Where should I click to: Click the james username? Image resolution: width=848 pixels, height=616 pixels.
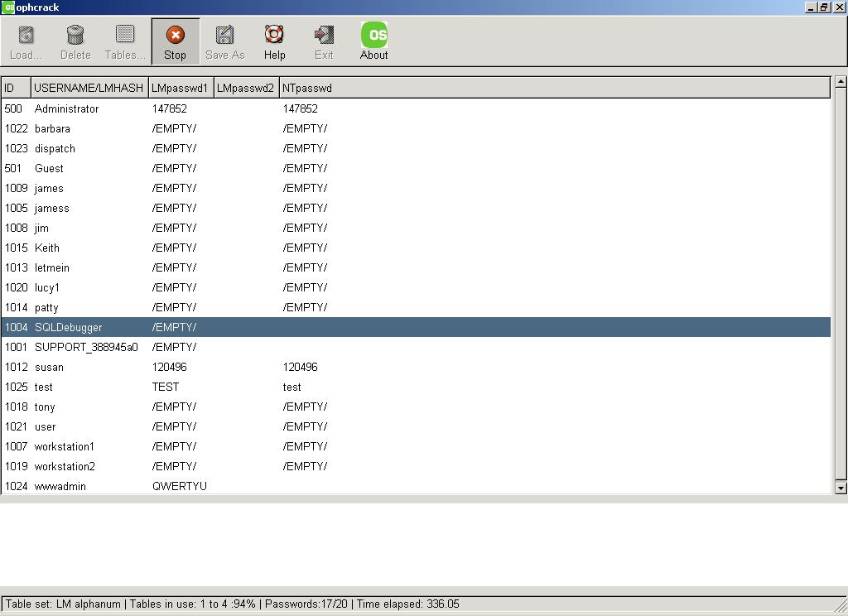(x=49, y=188)
